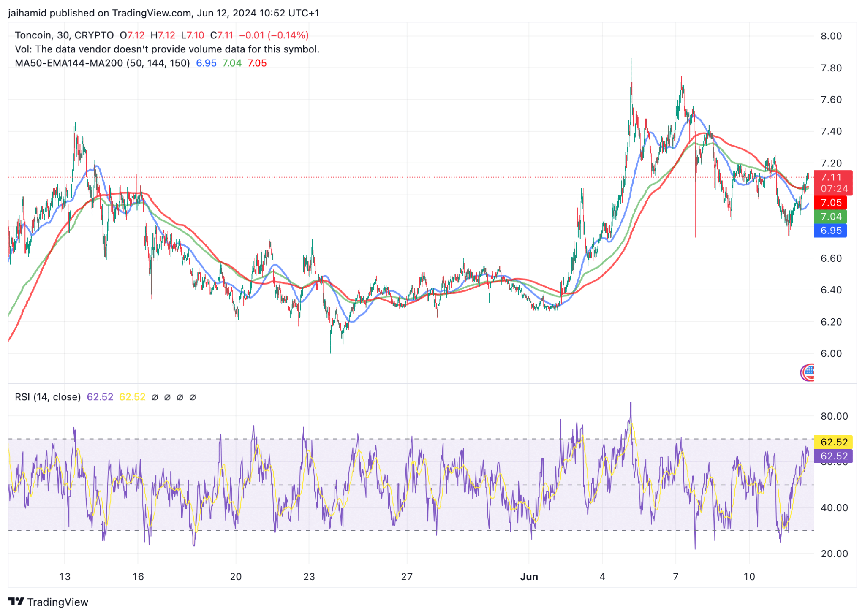Click the blue 6.95 value in the MA legend
Image resolution: width=865 pixels, height=616 pixels.
click(206, 63)
